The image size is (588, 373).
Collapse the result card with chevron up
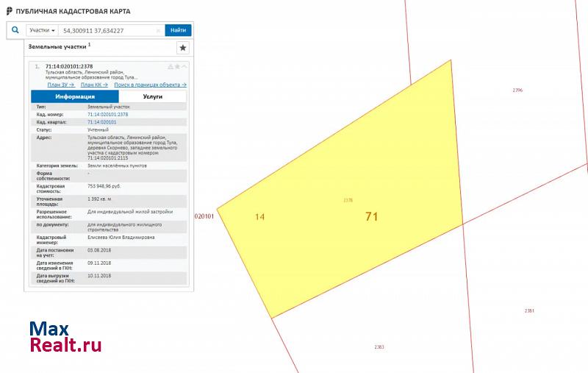184,67
